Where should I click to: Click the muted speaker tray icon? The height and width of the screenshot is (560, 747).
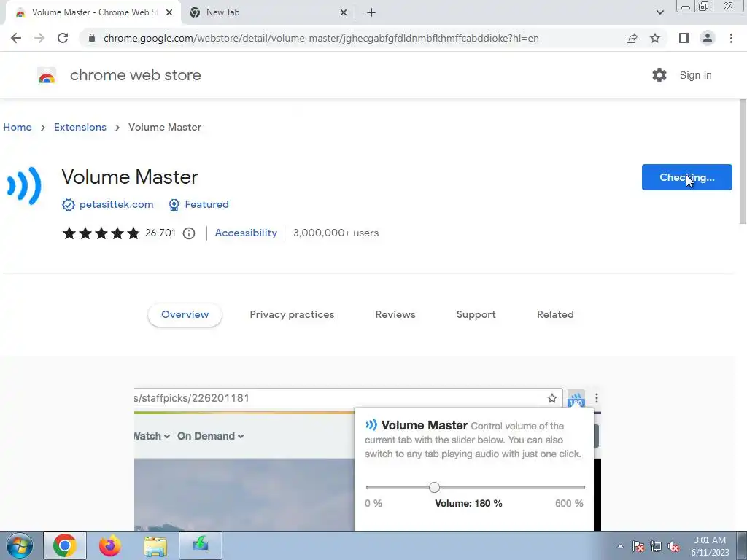click(x=673, y=546)
